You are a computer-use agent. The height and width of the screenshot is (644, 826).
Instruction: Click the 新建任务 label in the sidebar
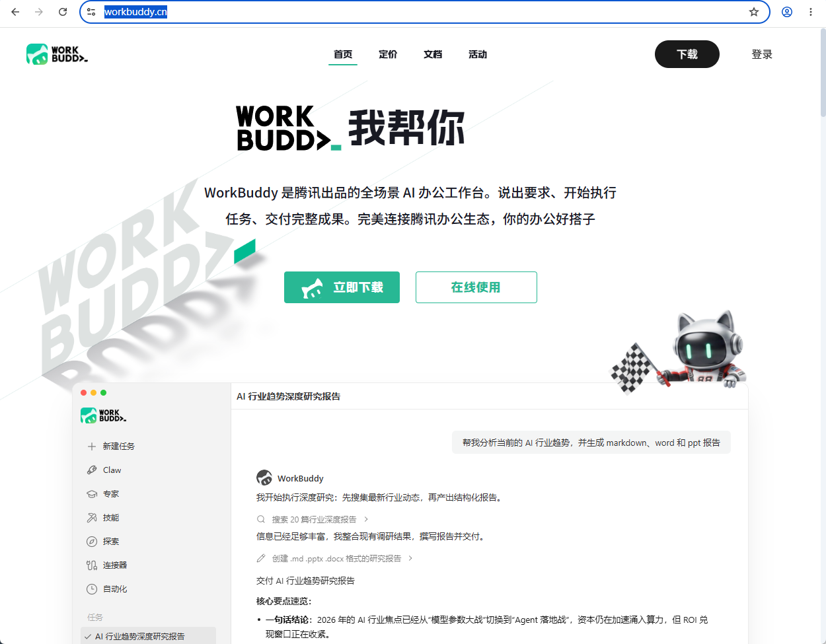[119, 447]
